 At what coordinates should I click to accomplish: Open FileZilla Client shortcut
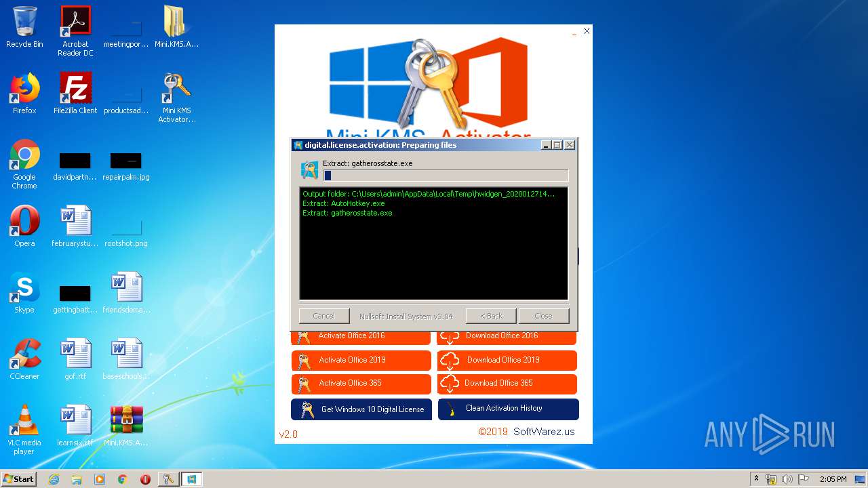tap(75, 94)
